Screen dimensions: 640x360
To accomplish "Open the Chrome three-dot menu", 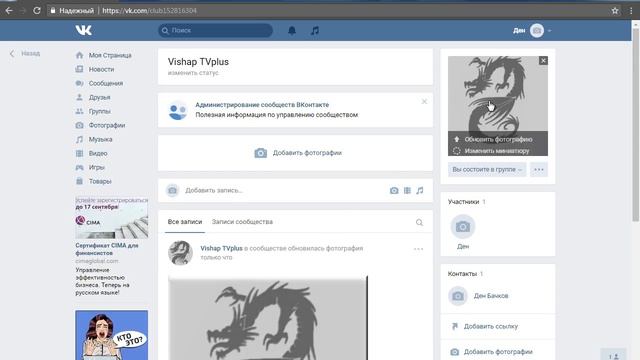I will click(631, 11).
